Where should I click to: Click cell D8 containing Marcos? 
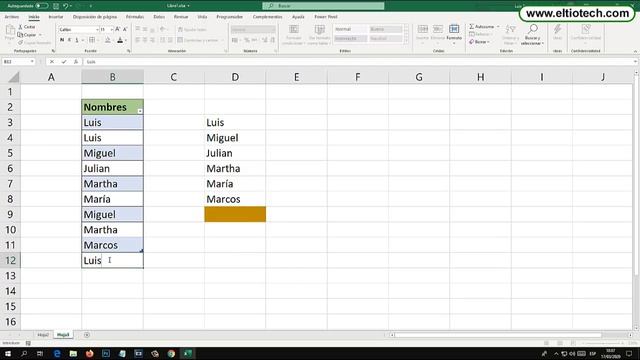click(235, 199)
